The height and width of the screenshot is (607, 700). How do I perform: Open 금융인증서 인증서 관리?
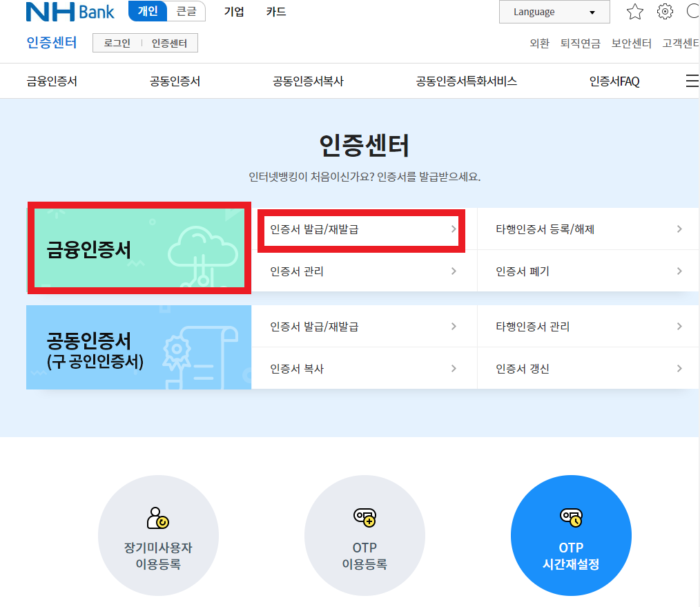[x=364, y=271]
